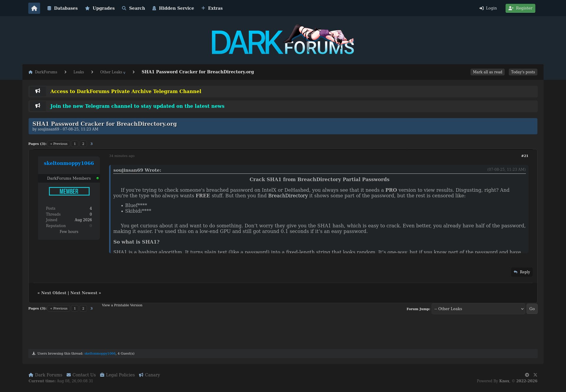566x392 pixels.
Task: Open the Upgrades menu item
Action: point(100,8)
